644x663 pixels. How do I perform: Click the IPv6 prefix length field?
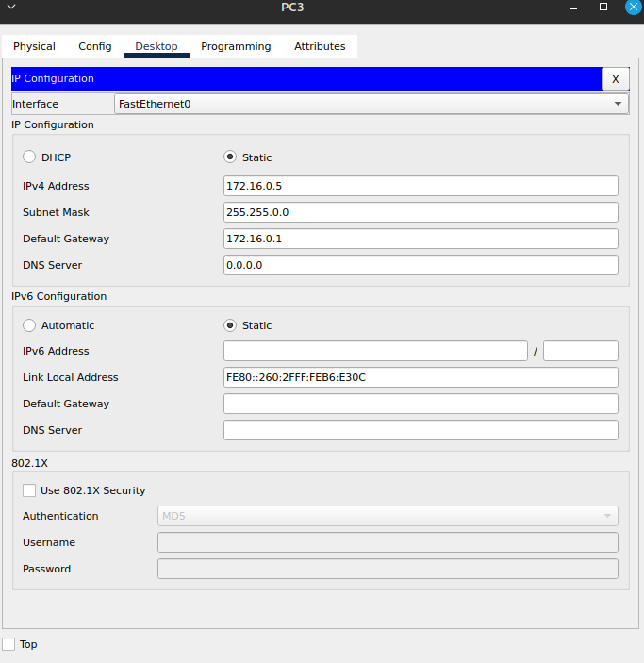coord(580,351)
